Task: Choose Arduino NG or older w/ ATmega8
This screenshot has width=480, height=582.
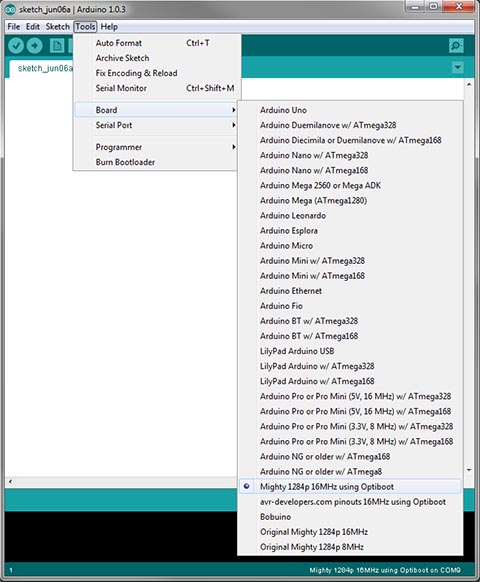Action: tap(350, 472)
